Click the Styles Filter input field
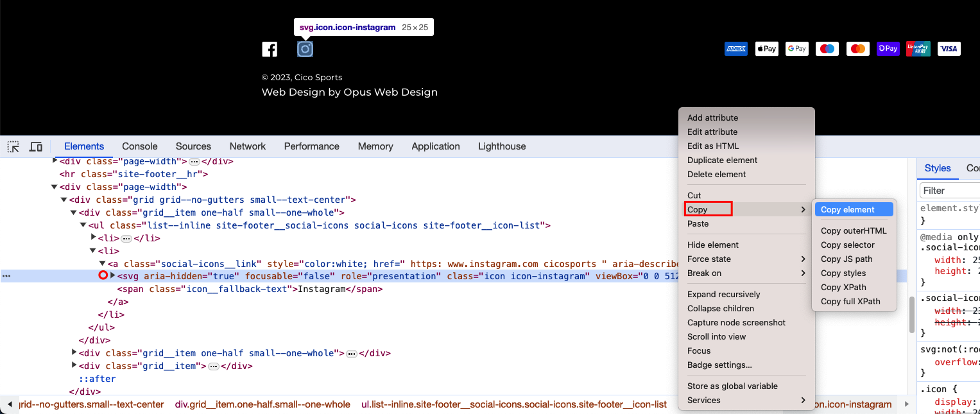Viewport: 980px width, 414px height. (x=950, y=191)
